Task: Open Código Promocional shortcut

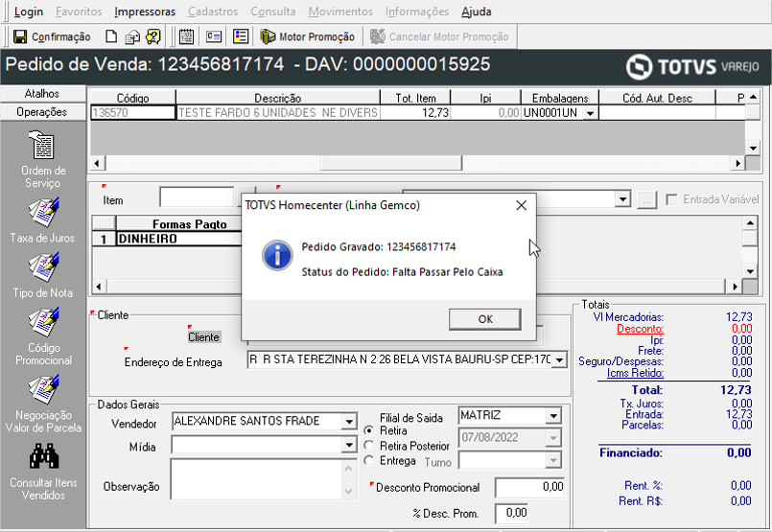Action: point(43,336)
